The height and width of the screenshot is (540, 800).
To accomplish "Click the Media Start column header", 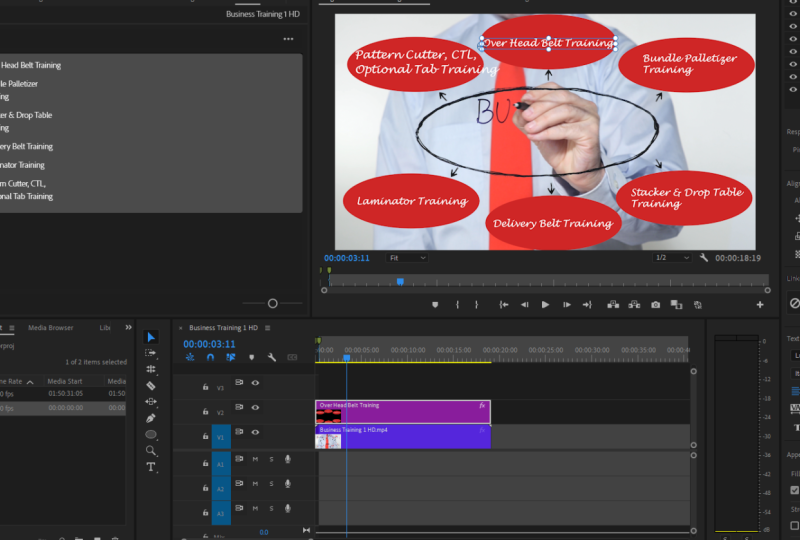I will click(65, 381).
